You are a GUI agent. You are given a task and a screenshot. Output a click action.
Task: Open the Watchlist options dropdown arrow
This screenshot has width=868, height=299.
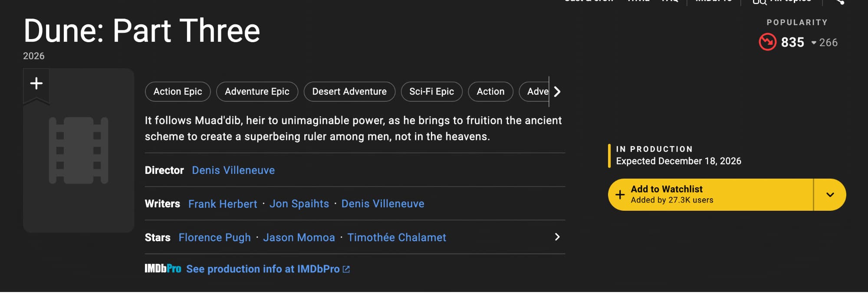point(830,195)
